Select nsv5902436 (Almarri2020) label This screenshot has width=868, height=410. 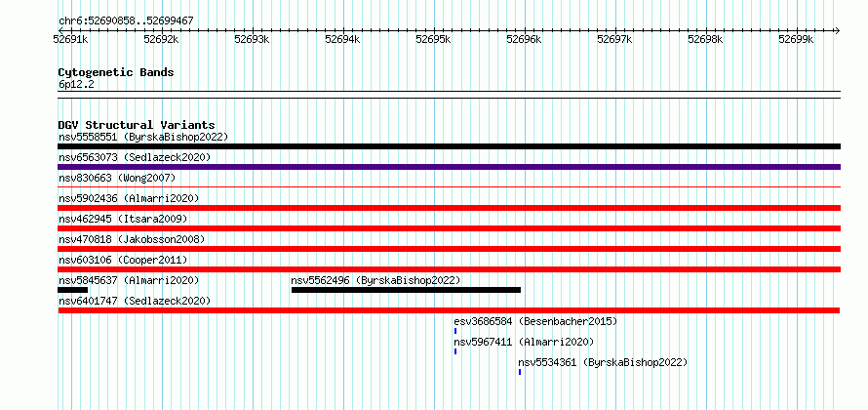pos(129,198)
